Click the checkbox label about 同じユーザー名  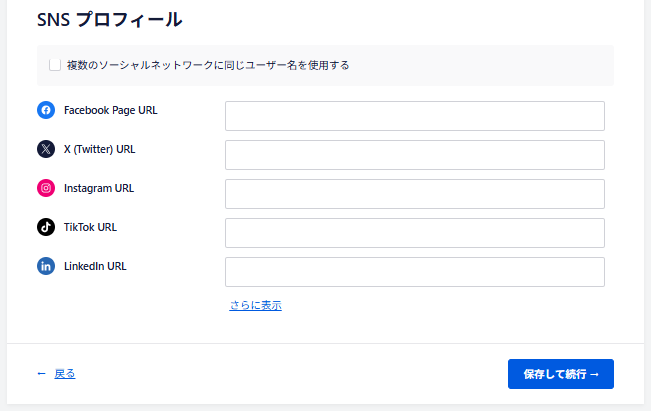tap(208, 65)
